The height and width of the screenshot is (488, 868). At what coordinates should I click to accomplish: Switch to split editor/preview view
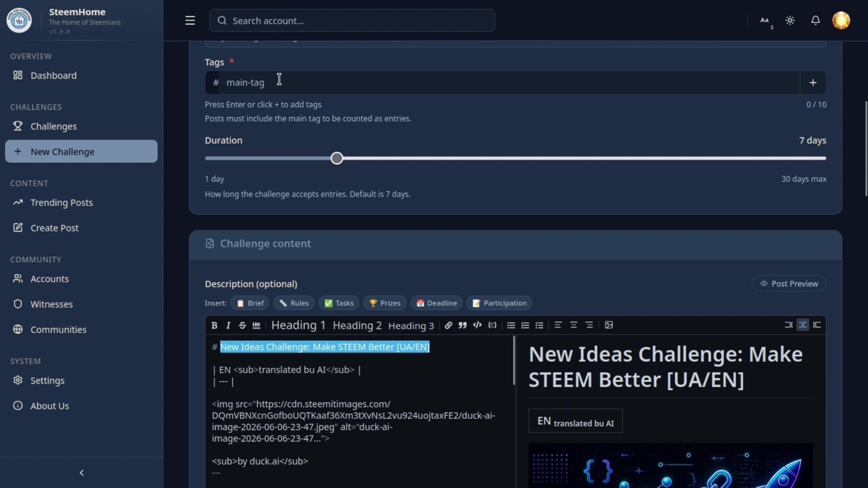pyautogui.click(x=803, y=325)
